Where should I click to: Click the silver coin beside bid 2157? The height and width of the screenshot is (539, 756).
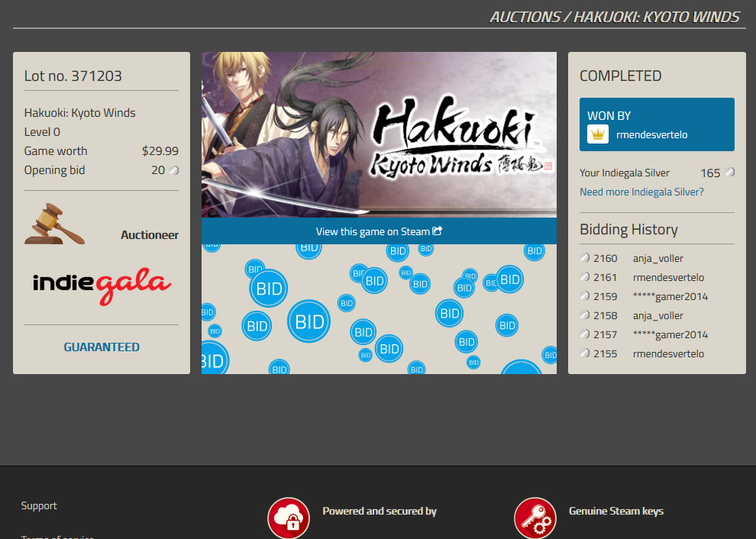click(585, 334)
